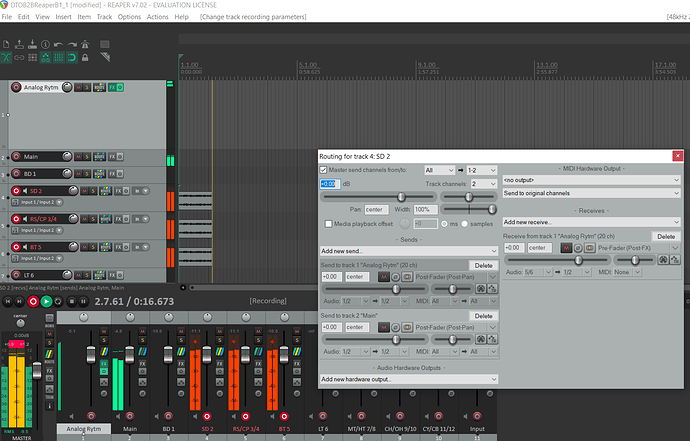
Task: Open the Actions menu
Action: (158, 17)
